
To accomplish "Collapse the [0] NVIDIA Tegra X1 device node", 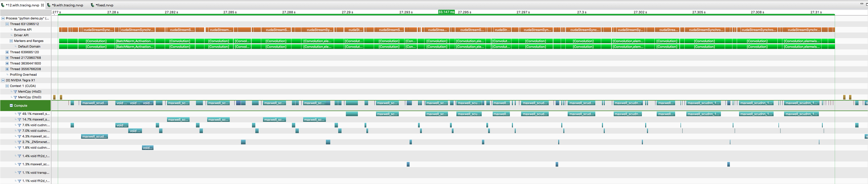I will [3, 81].
